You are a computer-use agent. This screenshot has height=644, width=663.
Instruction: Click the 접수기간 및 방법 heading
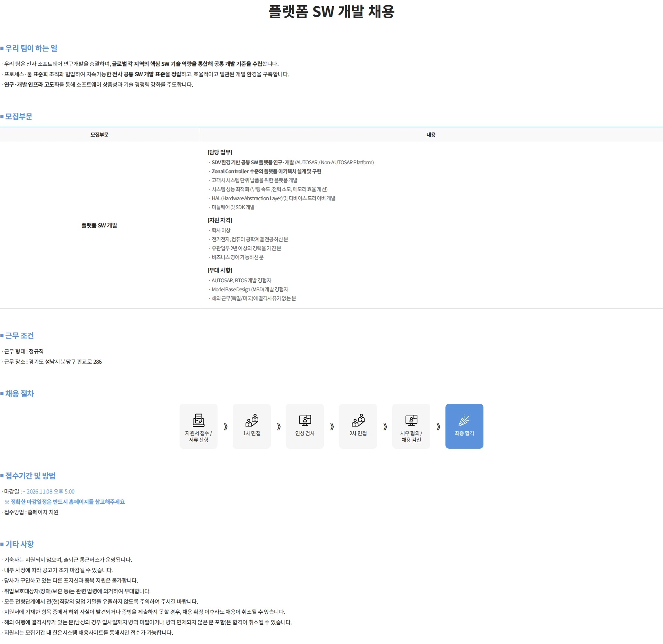(30, 476)
